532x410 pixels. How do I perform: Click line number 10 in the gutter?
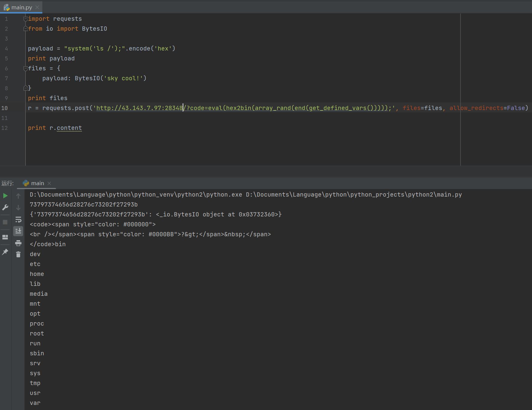coord(5,108)
